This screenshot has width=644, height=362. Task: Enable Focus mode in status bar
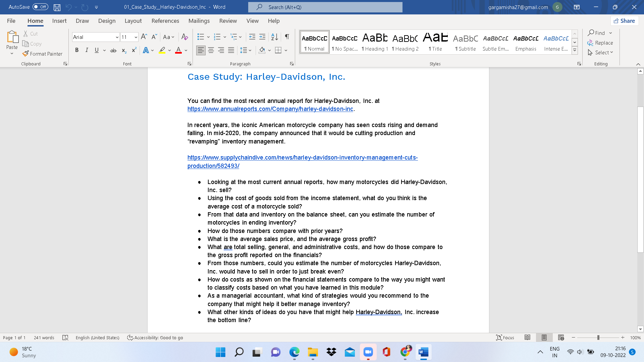point(505,338)
